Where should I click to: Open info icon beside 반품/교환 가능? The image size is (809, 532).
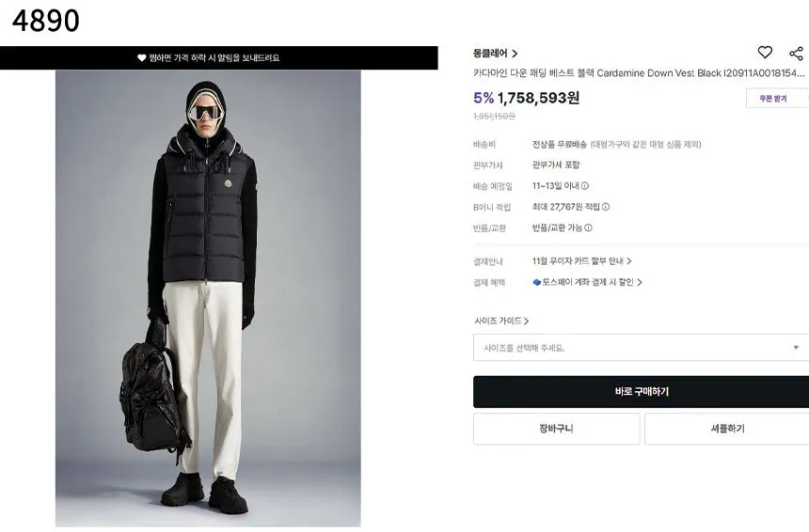[588, 227]
